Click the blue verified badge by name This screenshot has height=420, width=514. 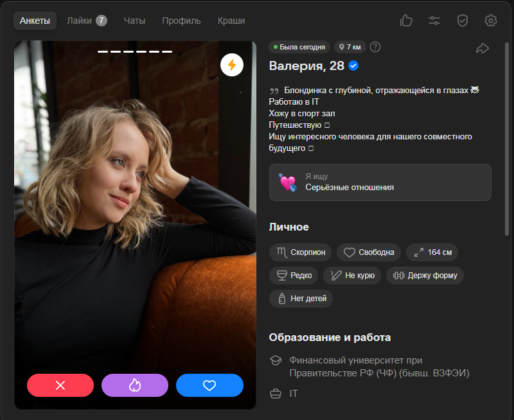[x=353, y=66]
